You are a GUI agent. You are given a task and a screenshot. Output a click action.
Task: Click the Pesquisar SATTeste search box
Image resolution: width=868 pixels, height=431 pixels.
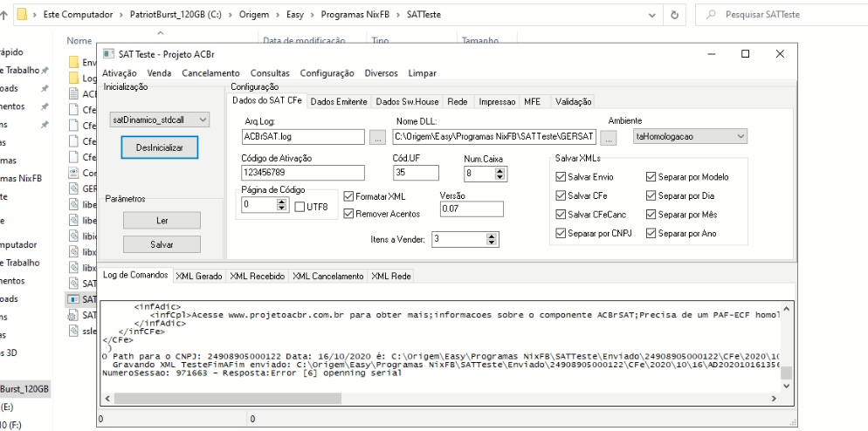click(x=782, y=15)
